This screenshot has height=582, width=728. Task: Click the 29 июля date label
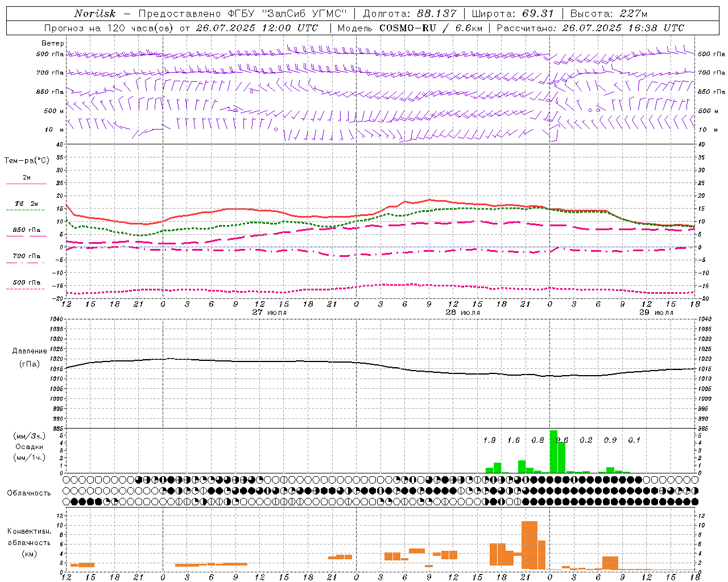pos(656,312)
